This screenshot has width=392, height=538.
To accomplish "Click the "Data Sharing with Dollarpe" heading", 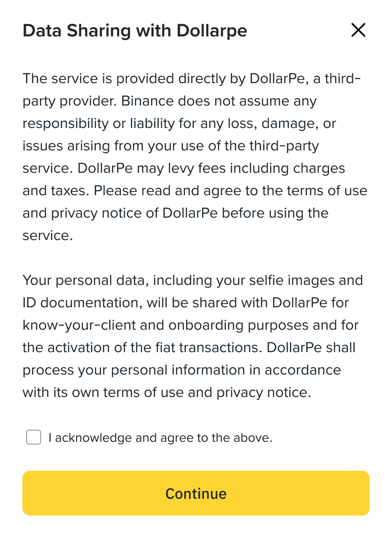I will [135, 31].
